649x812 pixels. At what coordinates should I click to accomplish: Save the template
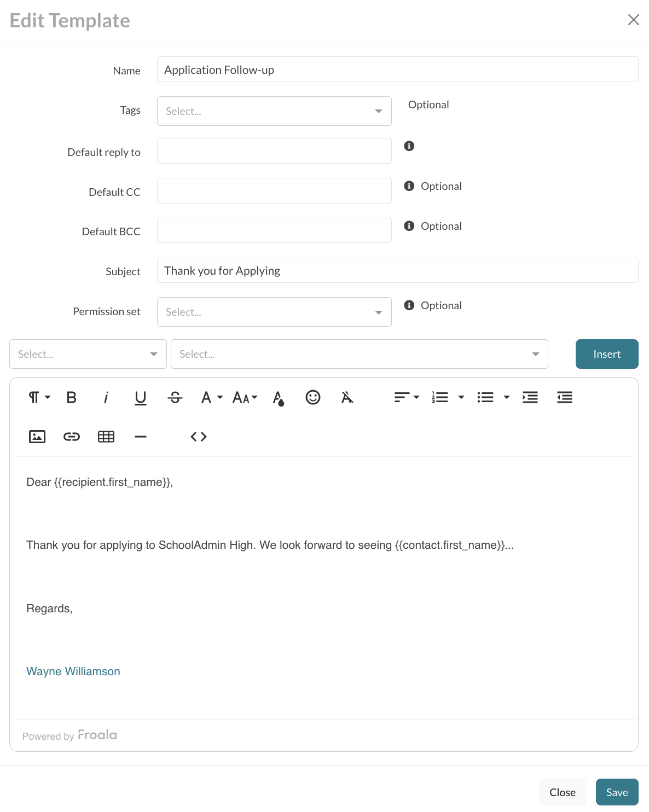click(617, 792)
